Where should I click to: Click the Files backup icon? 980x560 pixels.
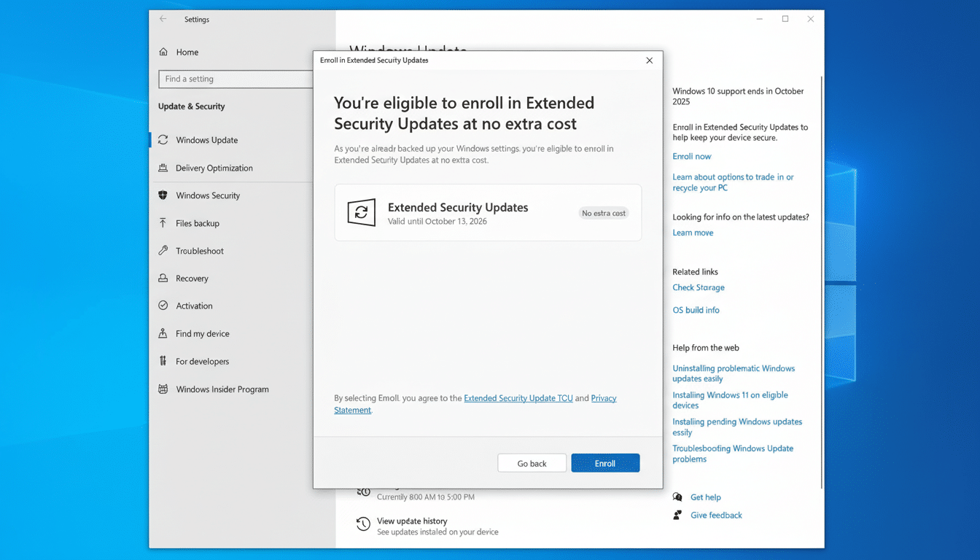(162, 222)
